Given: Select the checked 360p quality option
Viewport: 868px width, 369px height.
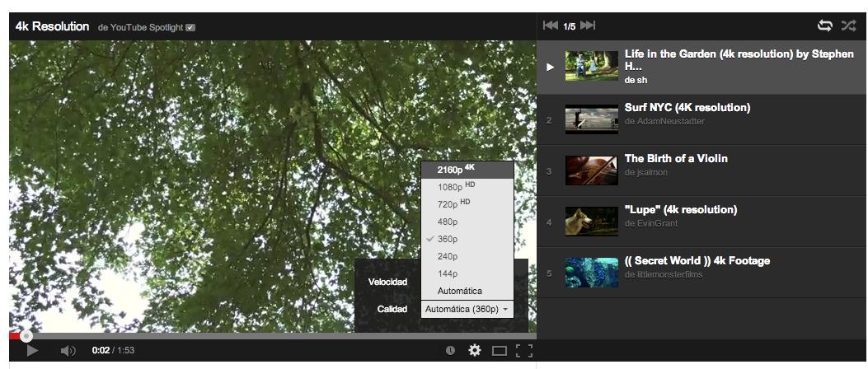Looking at the screenshot, I should pos(448,239).
